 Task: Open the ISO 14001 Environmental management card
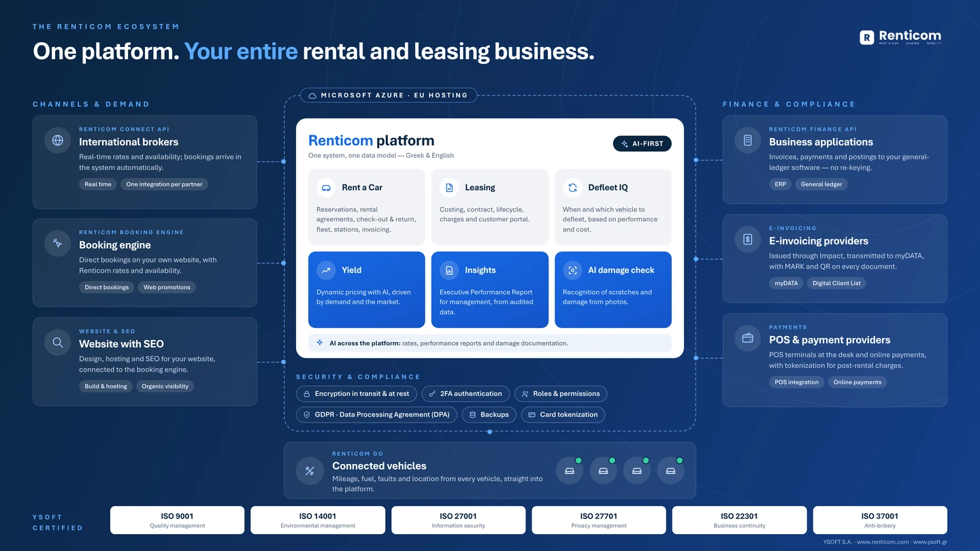click(318, 520)
